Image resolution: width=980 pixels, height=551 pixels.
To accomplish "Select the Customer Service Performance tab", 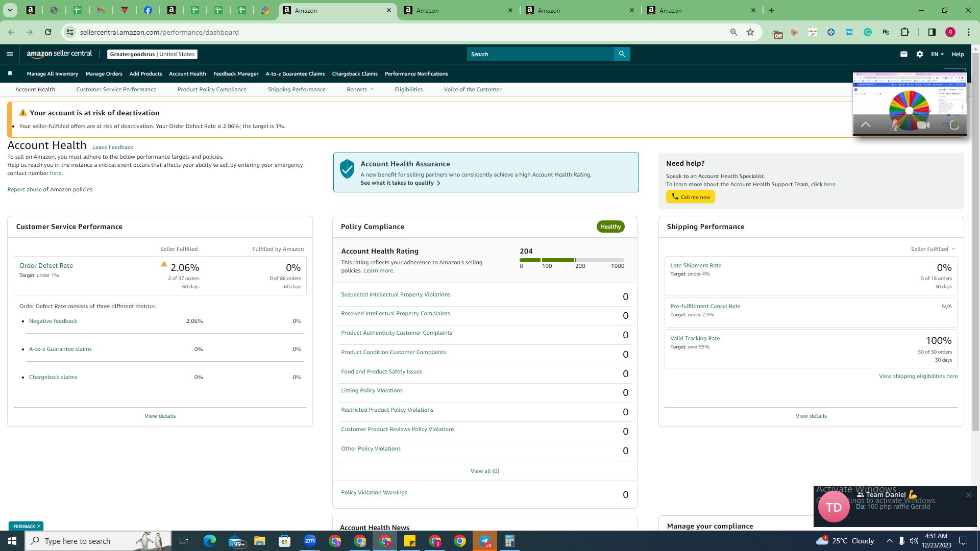I will tap(116, 89).
